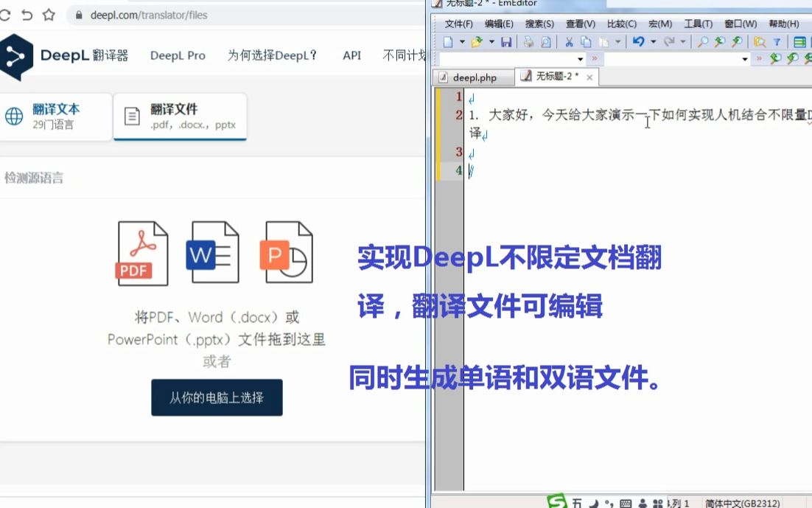812x508 pixels.
Task: Click the Find magnifier icon
Action: tap(703, 42)
